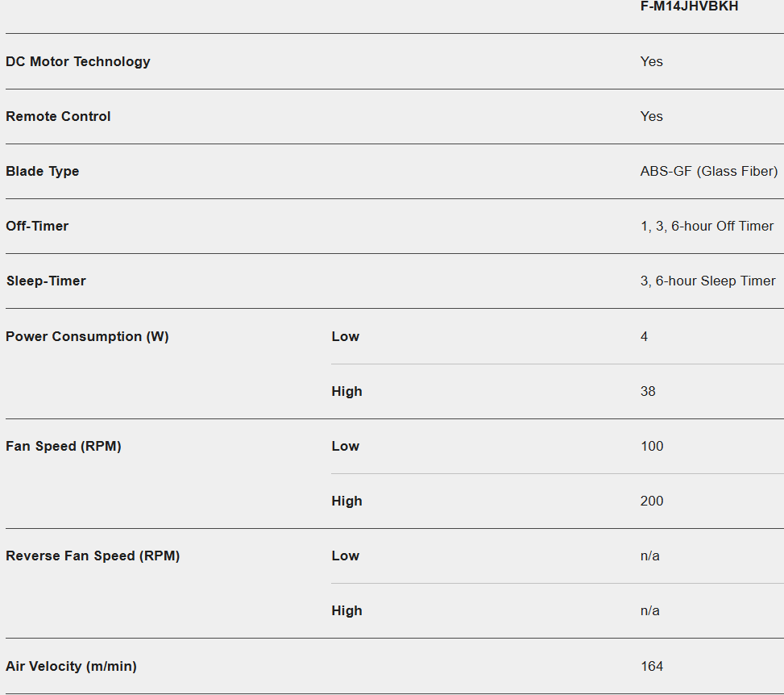Viewport: 784px width, 695px height.
Task: Select the 3, 6-hour Sleep Timer value
Action: [707, 281]
